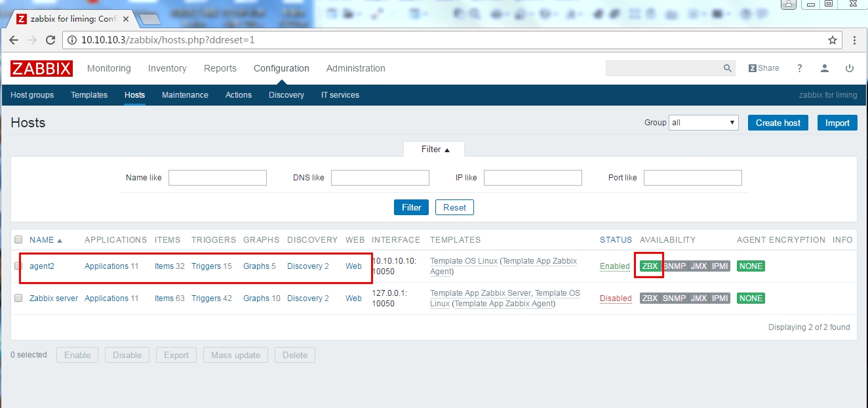Click the Create host button
The width and height of the screenshot is (868, 408).
click(778, 123)
